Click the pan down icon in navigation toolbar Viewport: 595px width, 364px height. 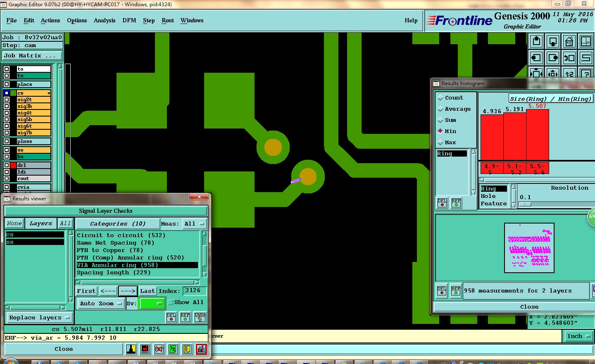click(553, 41)
